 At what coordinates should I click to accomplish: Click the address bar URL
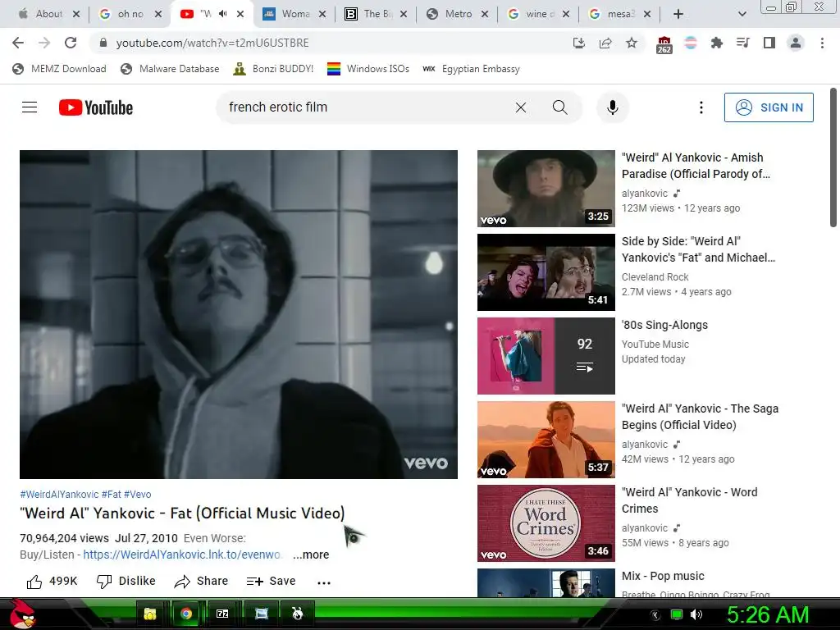[x=212, y=43]
